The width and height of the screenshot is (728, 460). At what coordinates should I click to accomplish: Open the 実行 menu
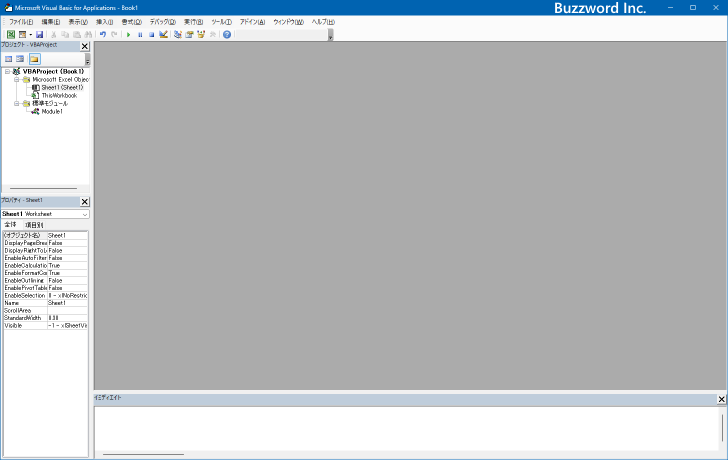(193, 22)
